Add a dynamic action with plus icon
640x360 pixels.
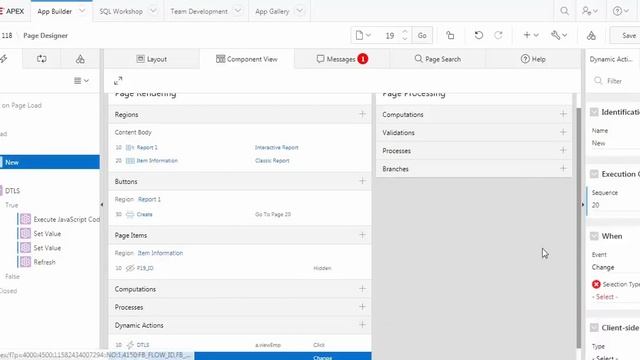click(362, 324)
